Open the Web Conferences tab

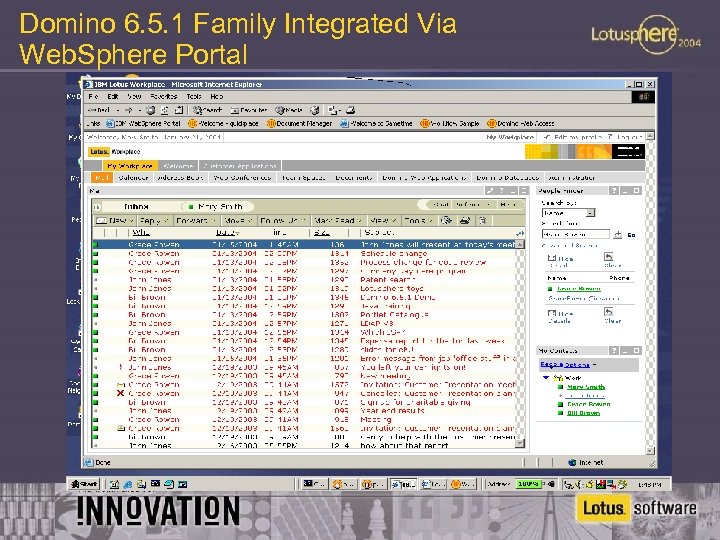click(x=242, y=178)
